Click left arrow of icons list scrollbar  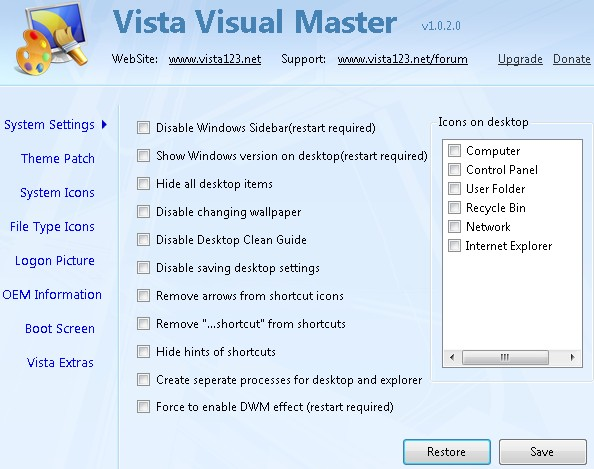[x=452, y=357]
